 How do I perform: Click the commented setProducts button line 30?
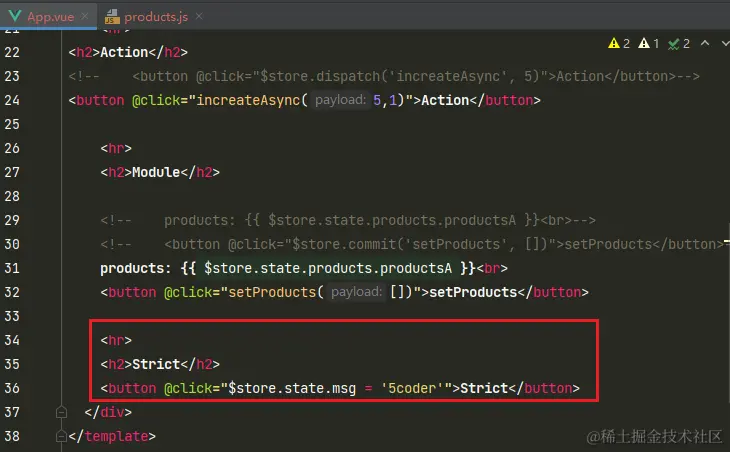[414, 244]
